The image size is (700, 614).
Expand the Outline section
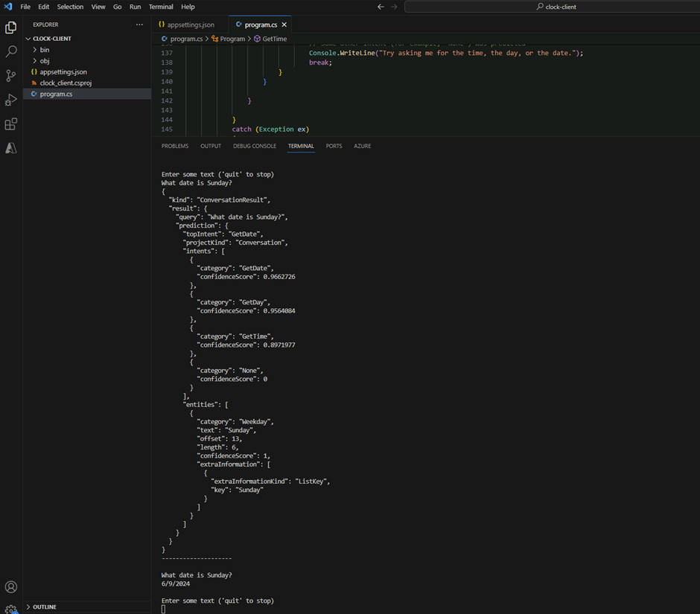coord(44,607)
